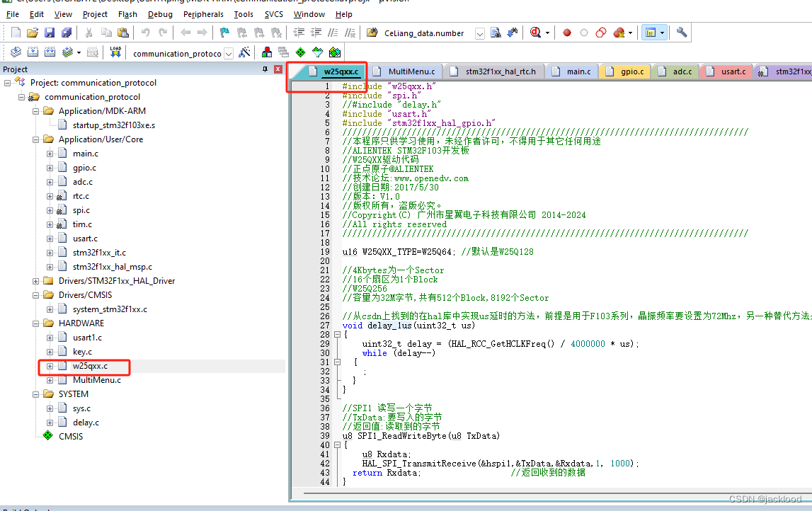812x511 pixels.
Task: Open the File menu
Action: 13,14
